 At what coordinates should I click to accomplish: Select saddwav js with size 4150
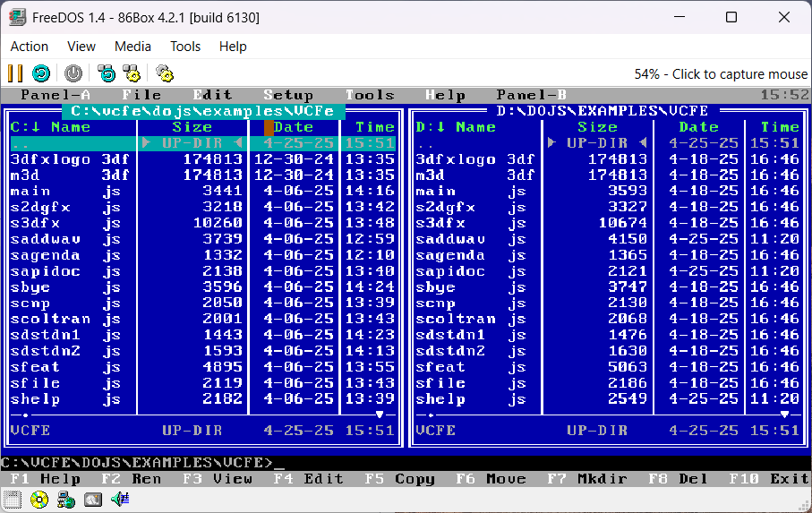608,239
